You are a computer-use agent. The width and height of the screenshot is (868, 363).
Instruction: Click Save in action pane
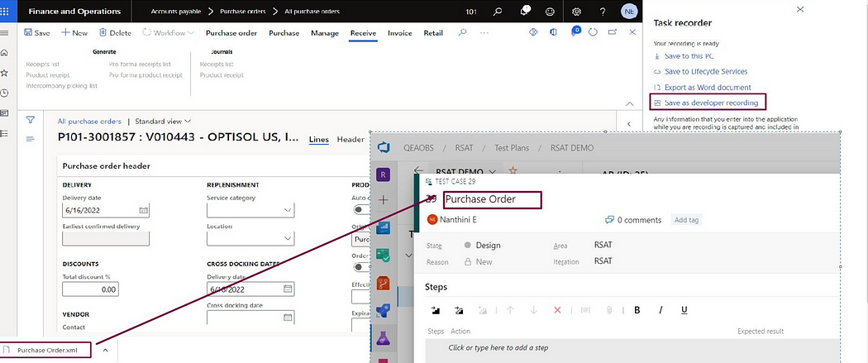[x=36, y=32]
